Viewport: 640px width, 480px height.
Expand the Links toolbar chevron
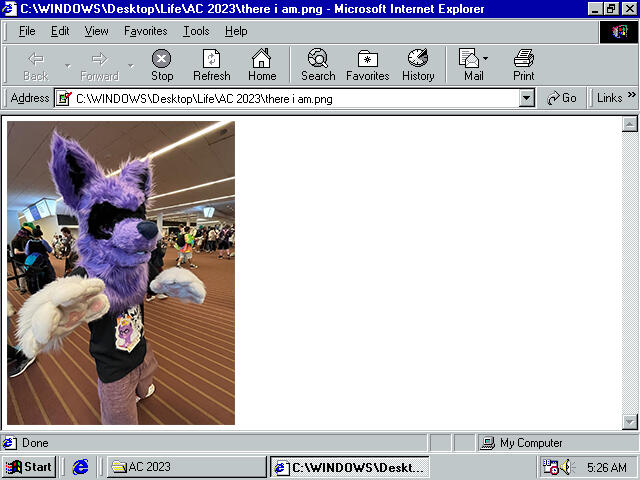click(631, 97)
